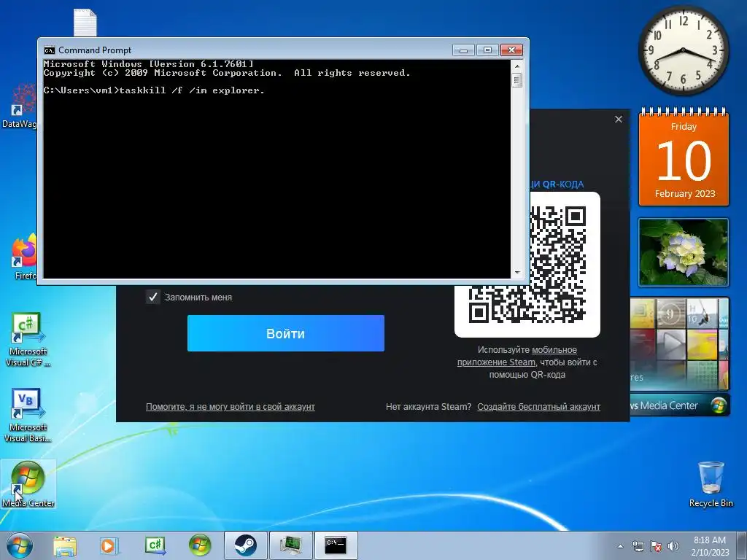Close the Command Prompt window

pos(511,50)
